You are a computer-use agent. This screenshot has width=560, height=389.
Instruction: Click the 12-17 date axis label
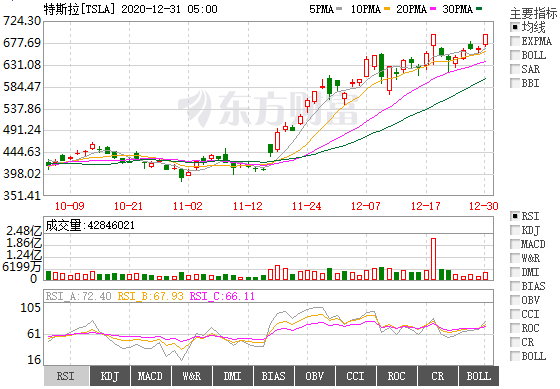[x=425, y=206]
